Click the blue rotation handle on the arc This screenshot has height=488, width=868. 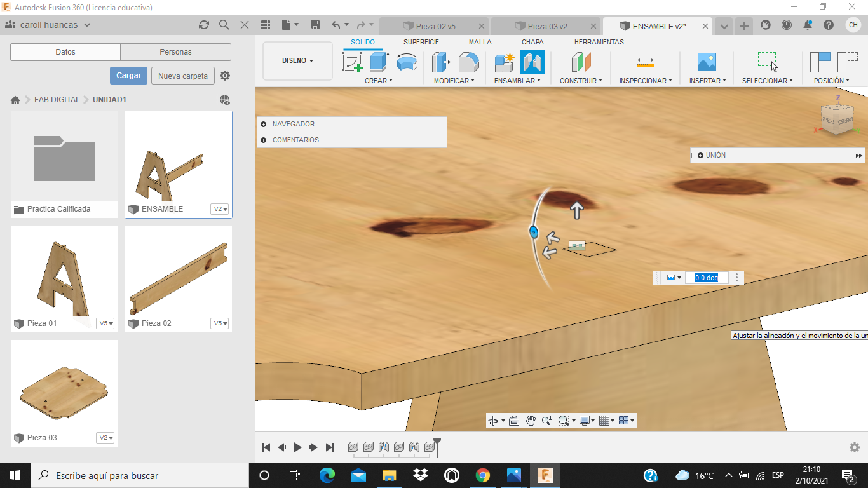(x=534, y=233)
